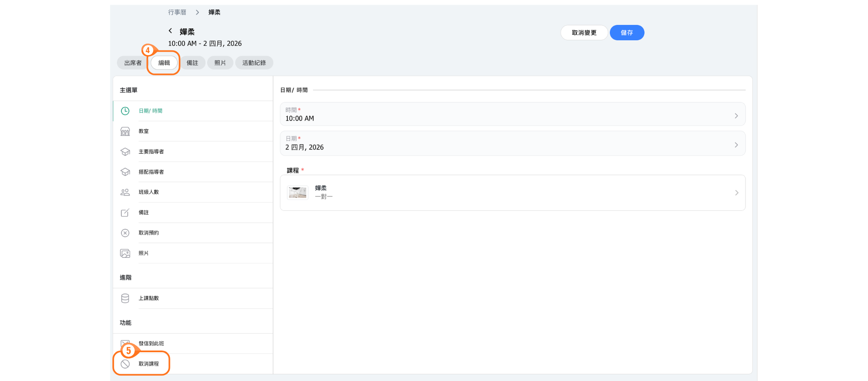Image resolution: width=868 pixels, height=381 pixels.
Task: Select the clock icon for 日期/時間
Action: [125, 111]
